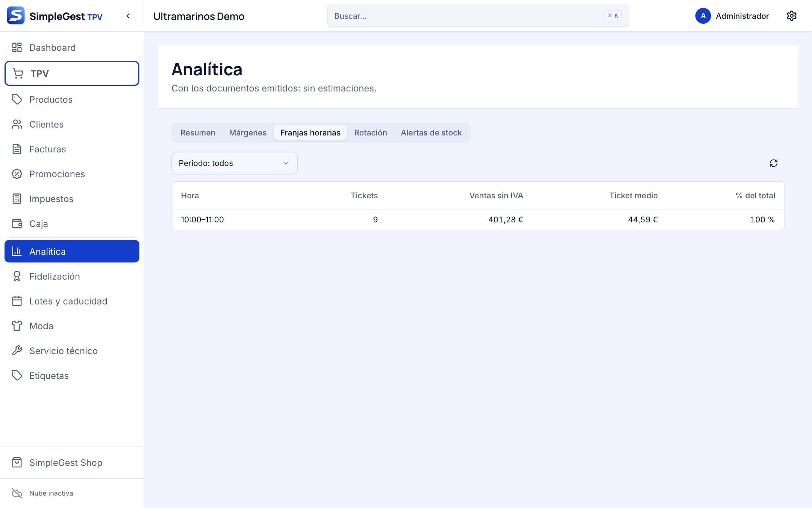Screen dimensions: 812x508
Task: Click the TPV shopping cart icon
Action: pyautogui.click(x=18, y=73)
